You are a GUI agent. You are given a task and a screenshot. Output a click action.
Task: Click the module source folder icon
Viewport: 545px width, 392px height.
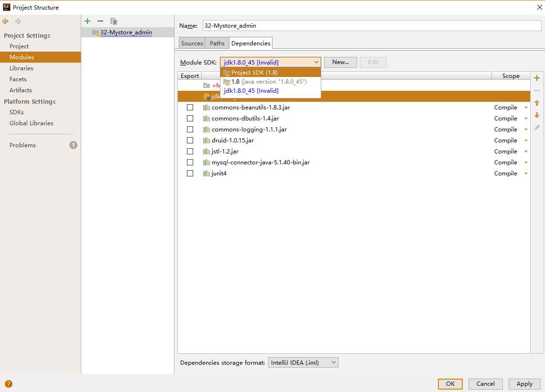pyautogui.click(x=207, y=86)
